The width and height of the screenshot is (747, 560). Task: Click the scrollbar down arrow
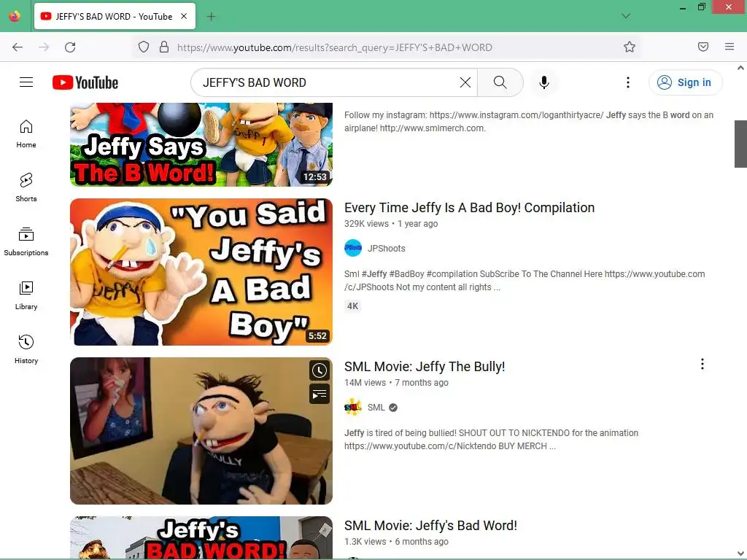point(740,553)
